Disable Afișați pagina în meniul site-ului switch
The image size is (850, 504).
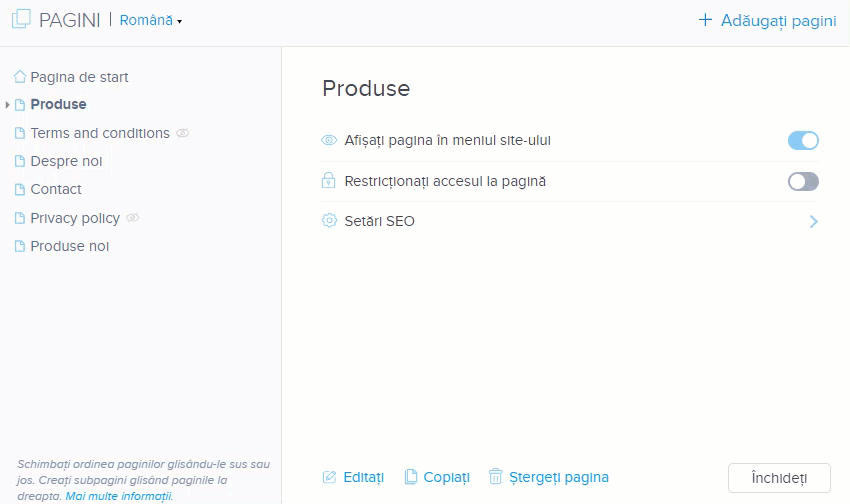point(803,140)
